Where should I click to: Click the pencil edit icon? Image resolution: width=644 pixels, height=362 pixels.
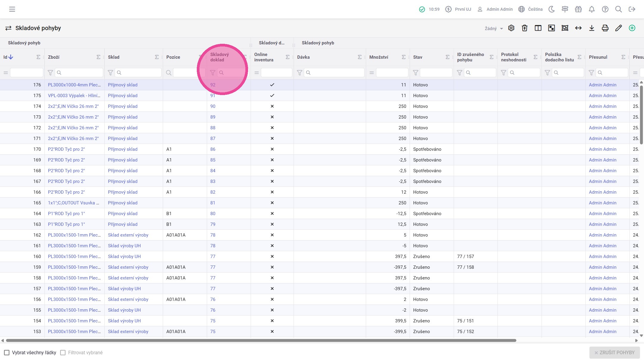tap(618, 28)
